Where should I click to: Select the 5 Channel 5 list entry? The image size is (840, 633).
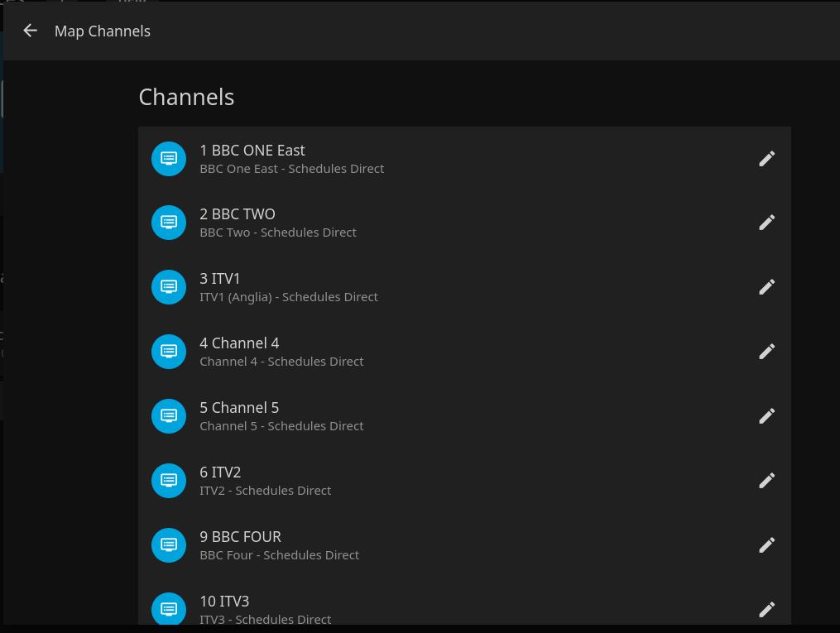click(x=239, y=408)
